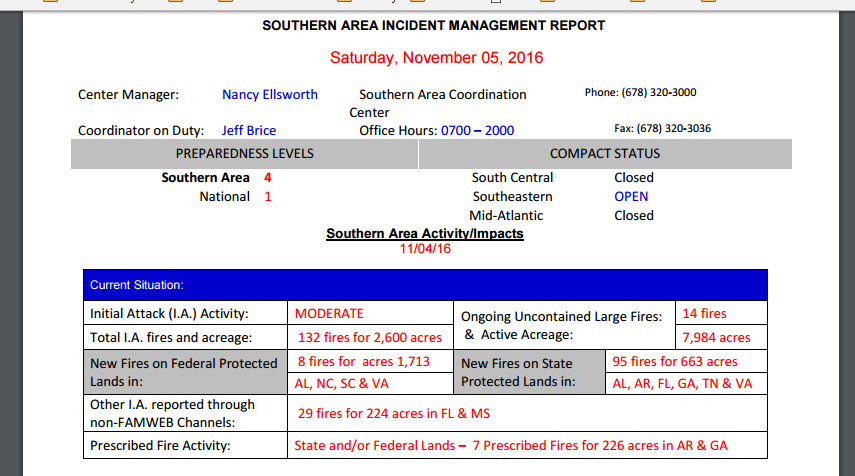Select 'Closed' status beside Mid-Atlantic
The image size is (855, 476).
pos(634,216)
